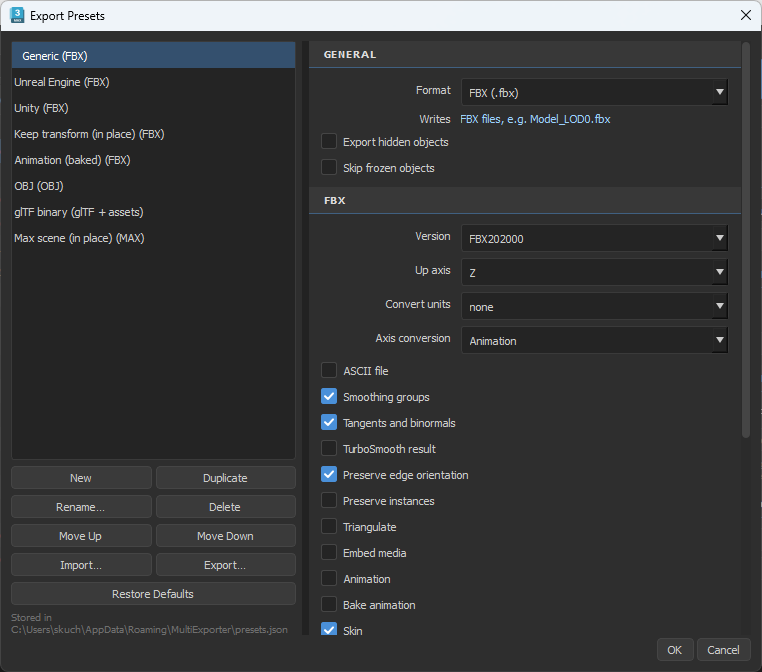
Task: Select the Unity (FBX) preset
Action: tap(154, 108)
